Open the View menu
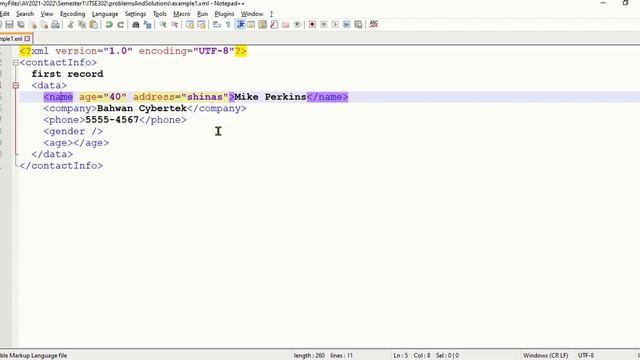This screenshot has width=640, height=360. (x=47, y=14)
